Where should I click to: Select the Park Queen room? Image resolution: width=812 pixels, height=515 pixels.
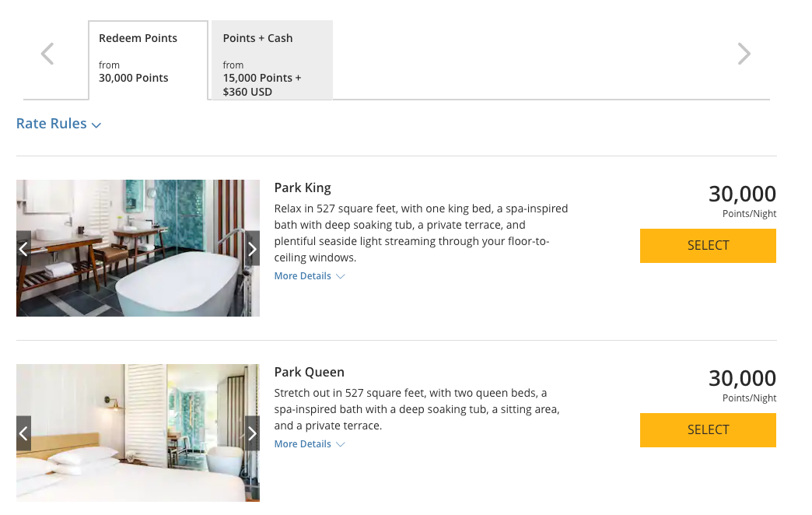click(708, 430)
